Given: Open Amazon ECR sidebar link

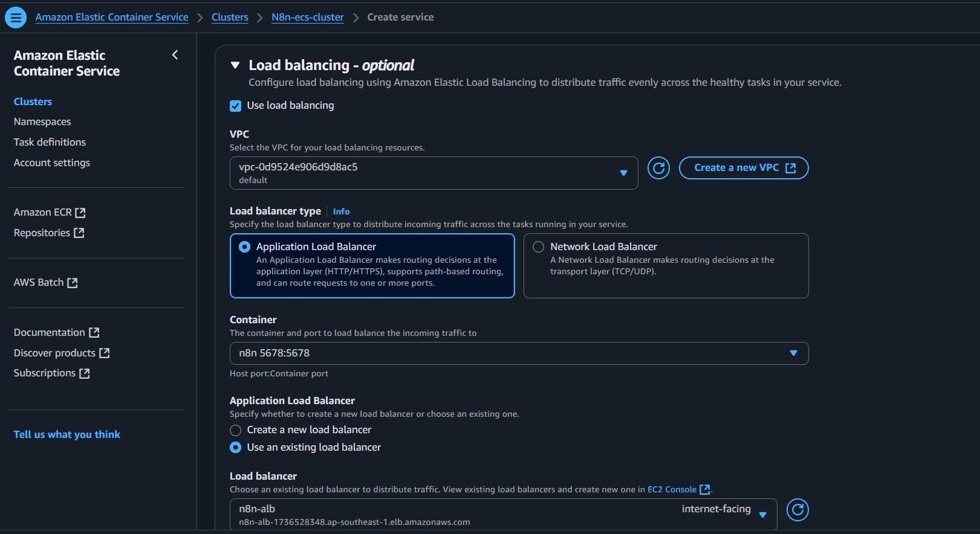Looking at the screenshot, I should 43,213.
